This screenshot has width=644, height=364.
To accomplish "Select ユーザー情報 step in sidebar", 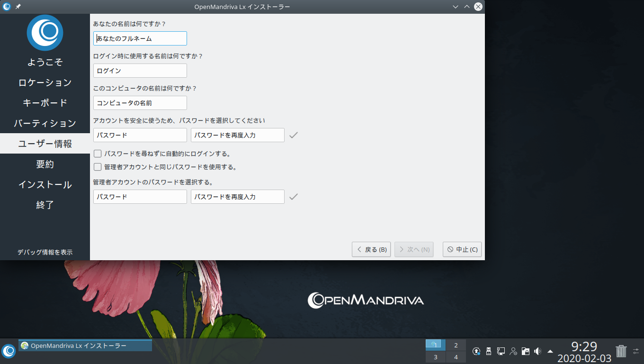I will click(x=45, y=144).
